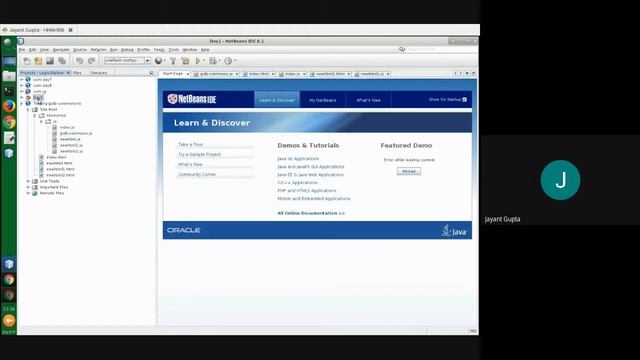This screenshot has width=640, height=360.
Task: Switch to the Files panel tab
Action: point(77,73)
